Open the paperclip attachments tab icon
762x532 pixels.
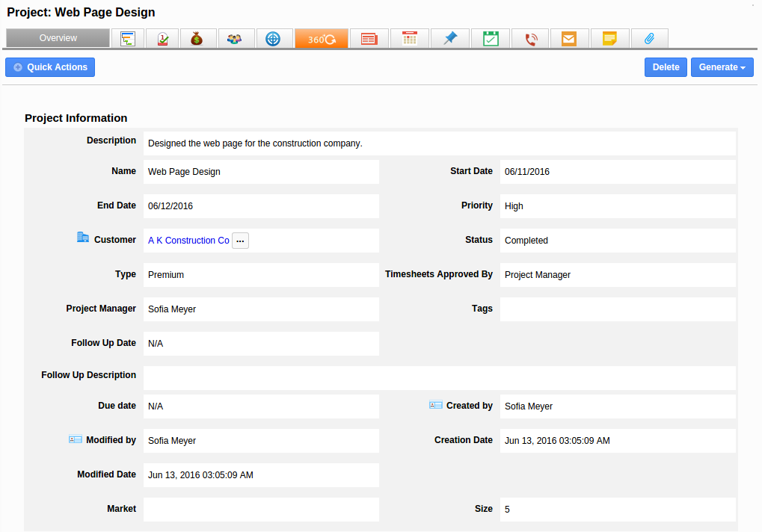650,38
